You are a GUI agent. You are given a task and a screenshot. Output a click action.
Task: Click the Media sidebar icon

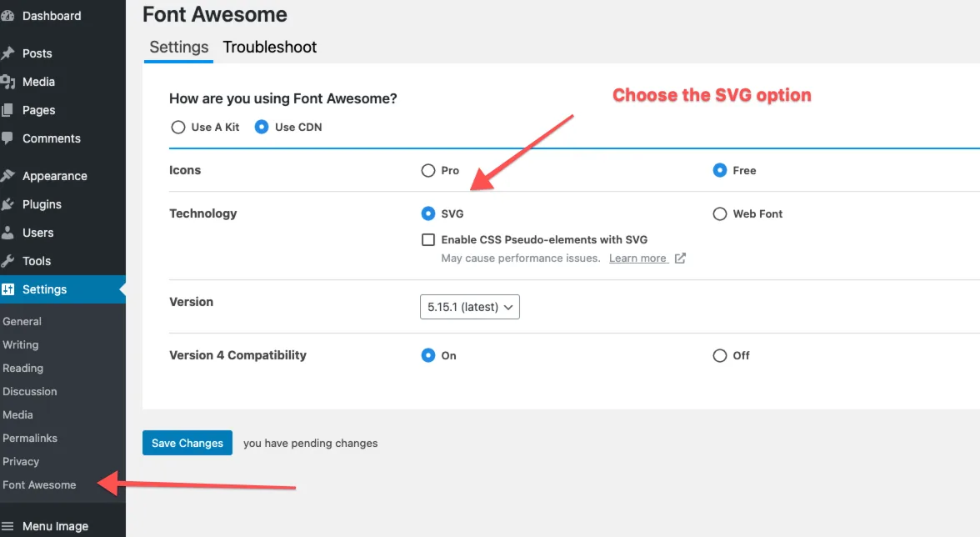point(7,82)
